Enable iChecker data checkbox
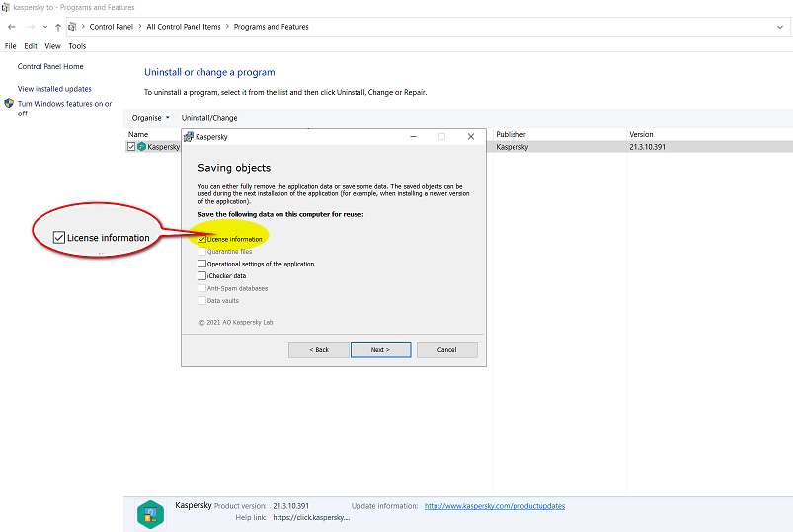 coord(201,275)
